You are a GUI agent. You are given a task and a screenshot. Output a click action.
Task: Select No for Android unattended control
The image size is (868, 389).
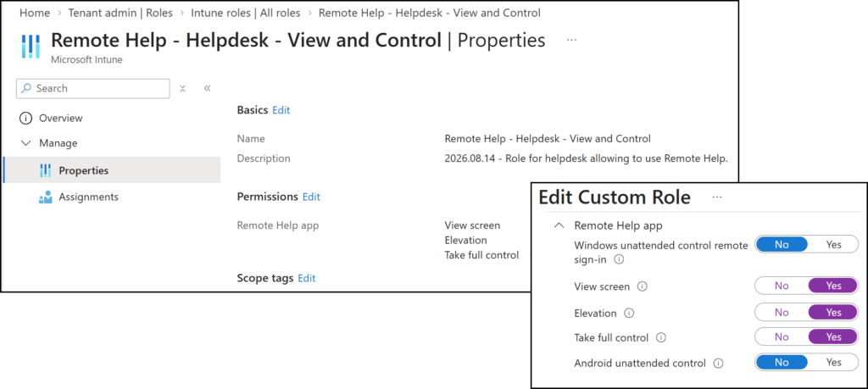pyautogui.click(x=782, y=363)
